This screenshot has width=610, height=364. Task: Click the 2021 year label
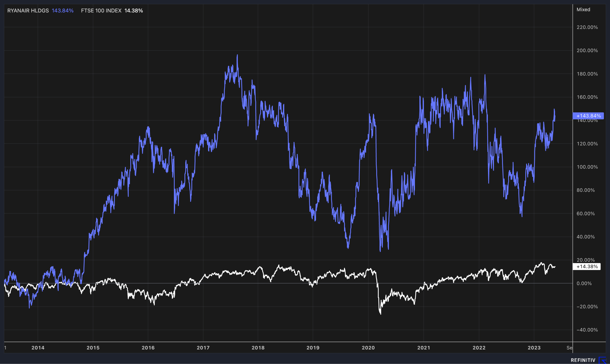(424, 348)
